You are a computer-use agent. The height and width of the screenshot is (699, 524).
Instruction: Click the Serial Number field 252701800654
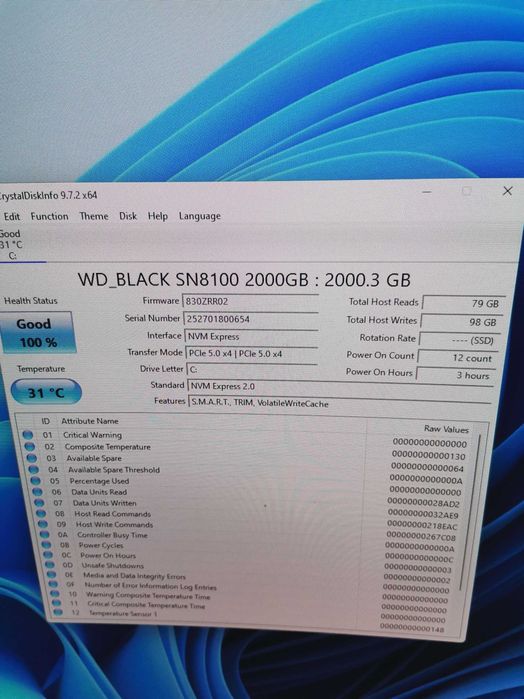(x=250, y=319)
